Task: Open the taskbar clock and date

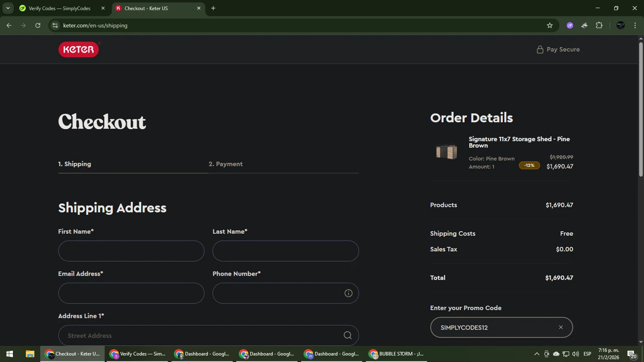Action: 609,354
